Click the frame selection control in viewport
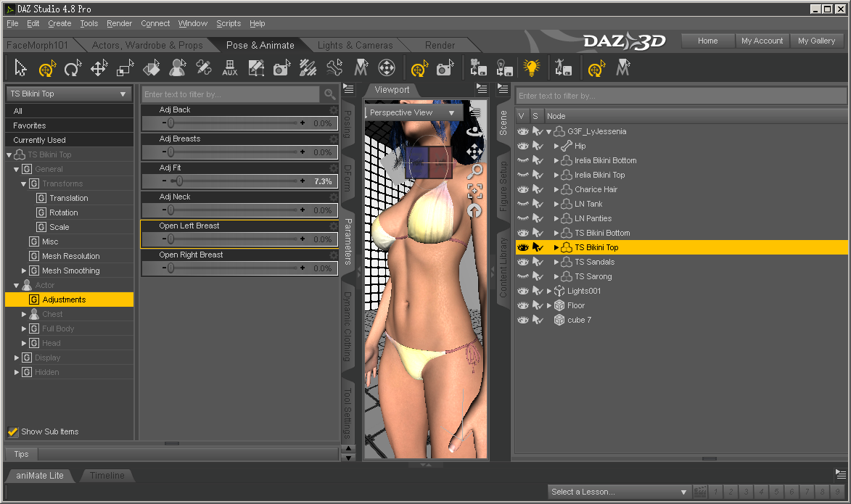Image resolution: width=851 pixels, height=504 pixels. (x=475, y=191)
